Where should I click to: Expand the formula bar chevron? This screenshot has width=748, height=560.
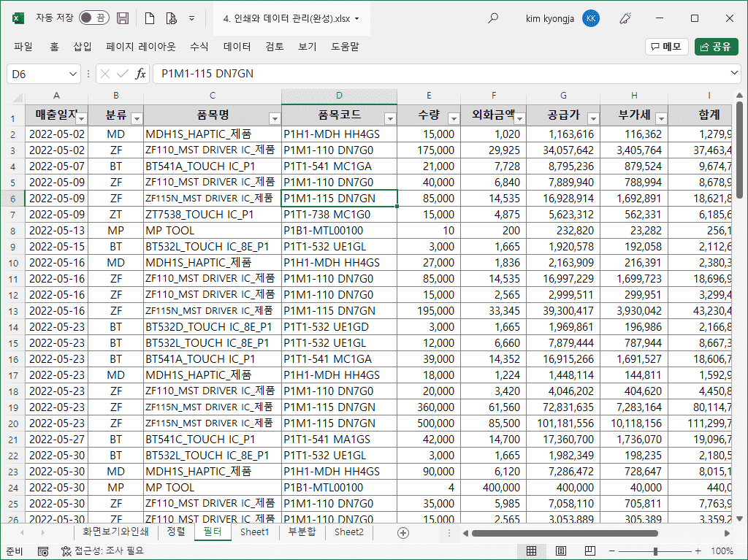733,73
